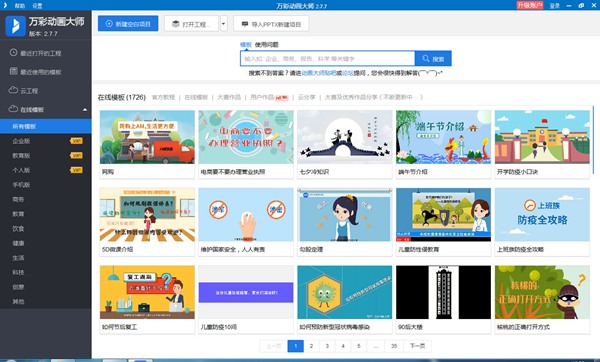Viewport: 600px width, 362px height.
Task: Select 在线模板 in the category filter row
Action: [196, 97]
